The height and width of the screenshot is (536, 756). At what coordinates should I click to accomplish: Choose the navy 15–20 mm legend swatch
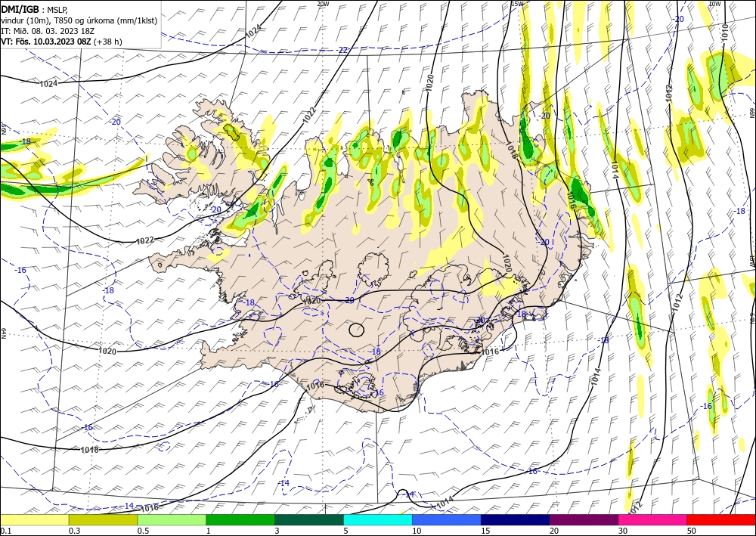(516, 519)
